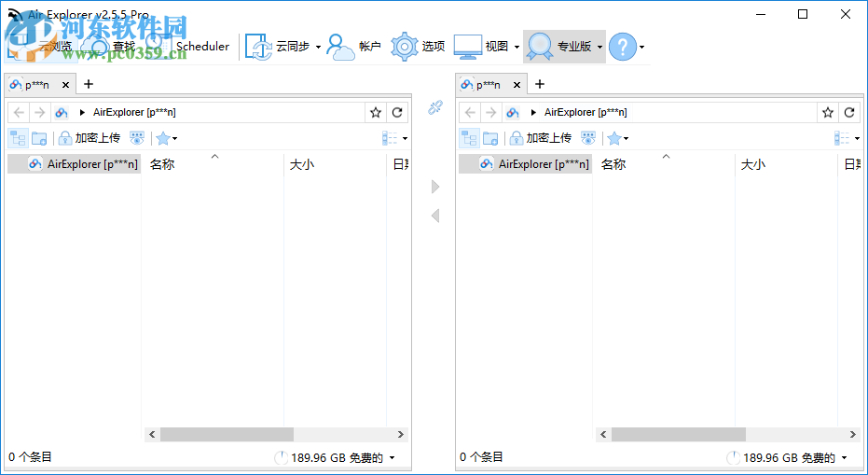Image resolution: width=868 pixels, height=475 pixels.
Task: Open left pane favorites star dropdown
Action: pyautogui.click(x=166, y=138)
